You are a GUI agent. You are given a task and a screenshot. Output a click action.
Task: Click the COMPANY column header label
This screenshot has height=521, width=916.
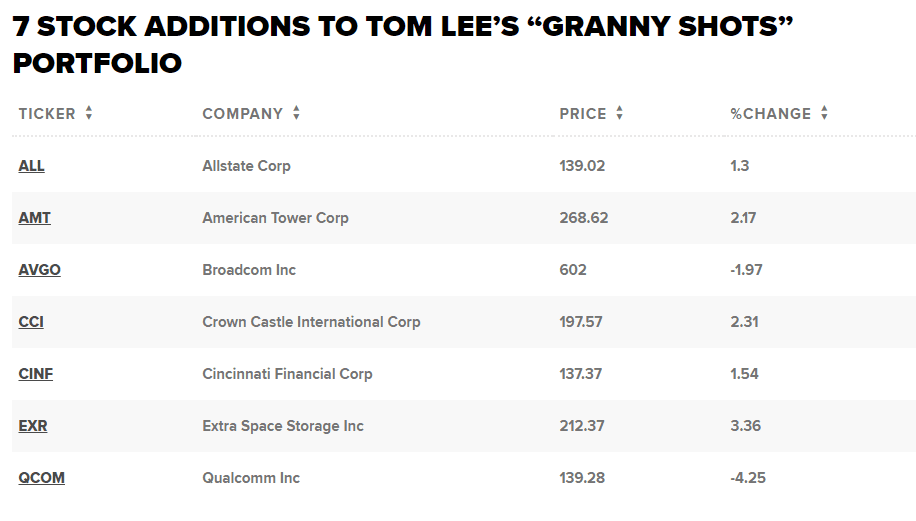pyautogui.click(x=243, y=114)
